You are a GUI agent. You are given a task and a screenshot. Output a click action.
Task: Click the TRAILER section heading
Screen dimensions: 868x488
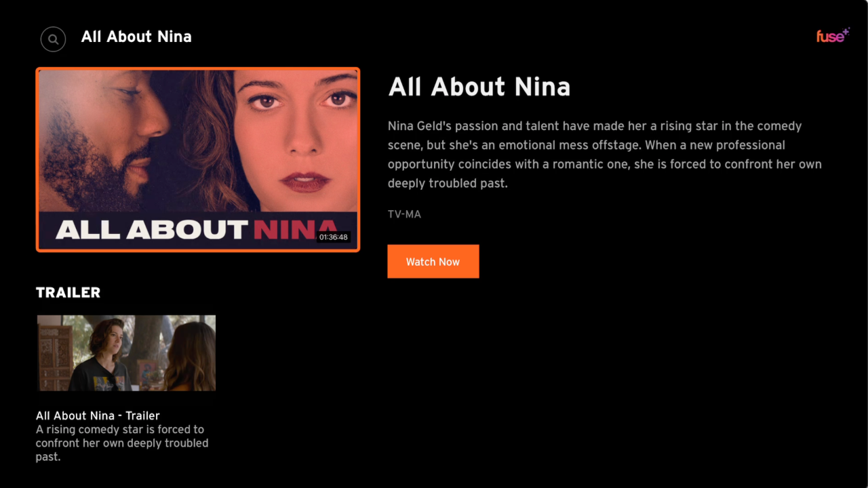[68, 293]
